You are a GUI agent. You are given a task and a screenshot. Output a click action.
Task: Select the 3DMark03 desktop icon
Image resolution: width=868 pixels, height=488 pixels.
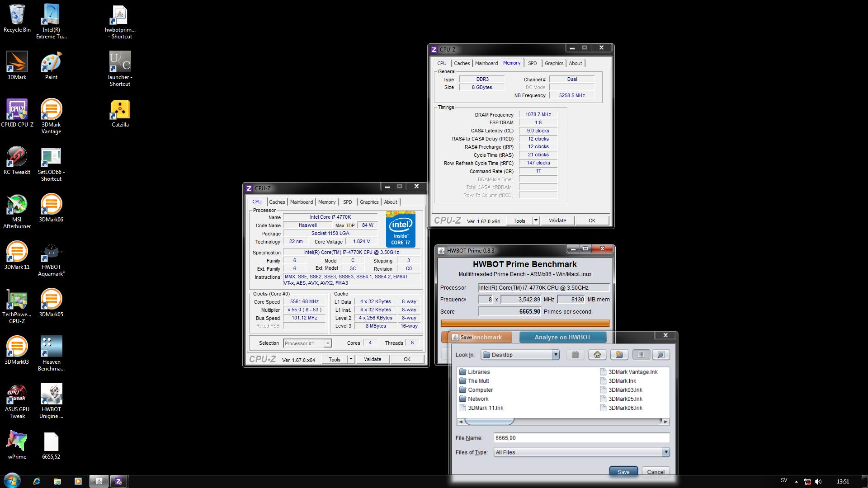click(x=17, y=350)
